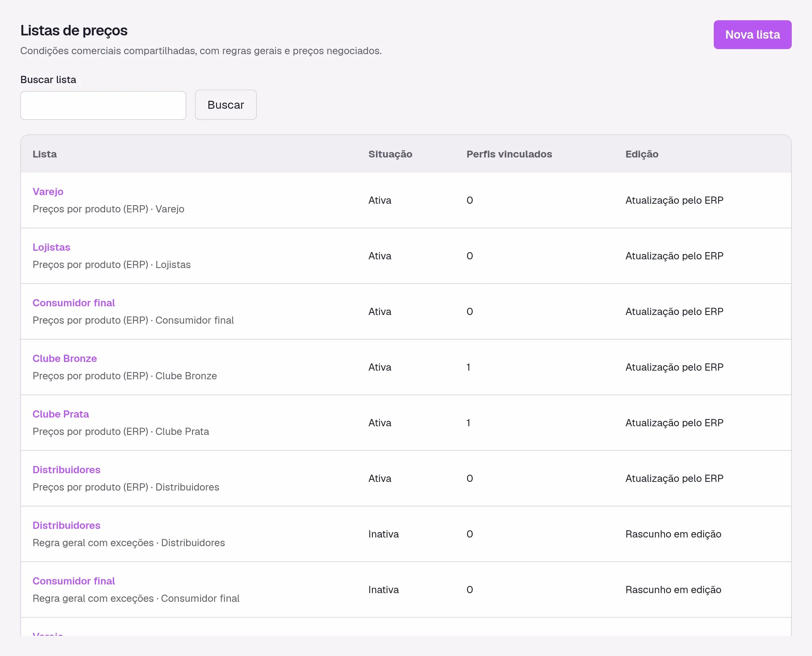Click the Buscar button
The height and width of the screenshot is (656, 812).
(226, 105)
